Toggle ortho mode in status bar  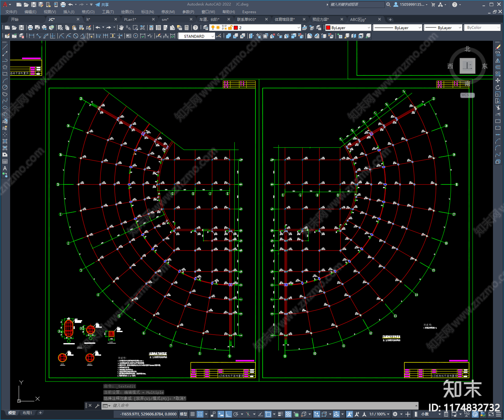228,414
